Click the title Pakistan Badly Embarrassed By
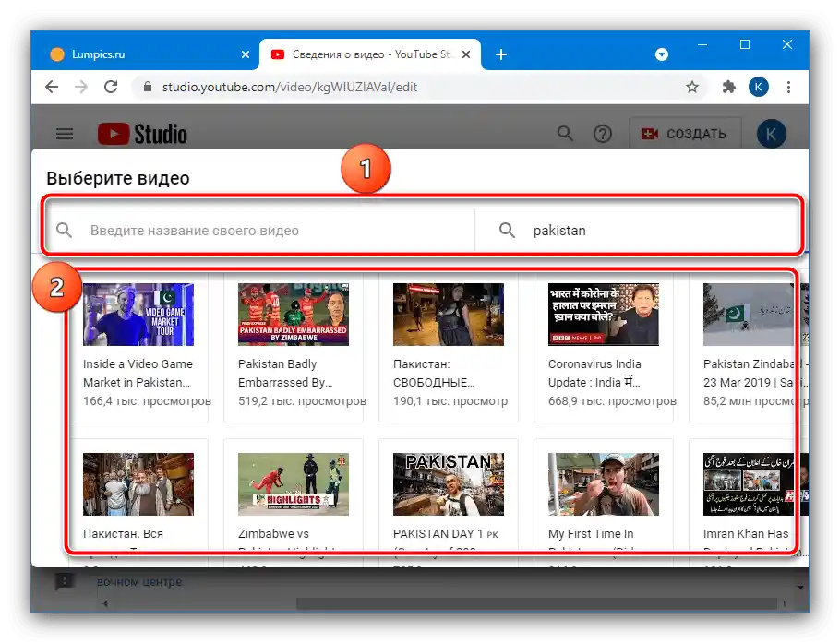The height and width of the screenshot is (643, 840). click(285, 374)
